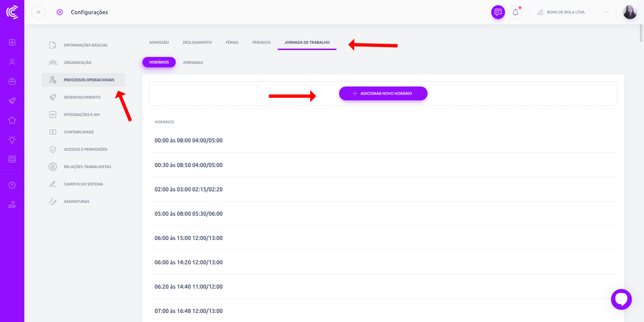Screen dimensions: 644x322
Task: Open the dashboard grid icon in sidebar
Action: (12, 42)
